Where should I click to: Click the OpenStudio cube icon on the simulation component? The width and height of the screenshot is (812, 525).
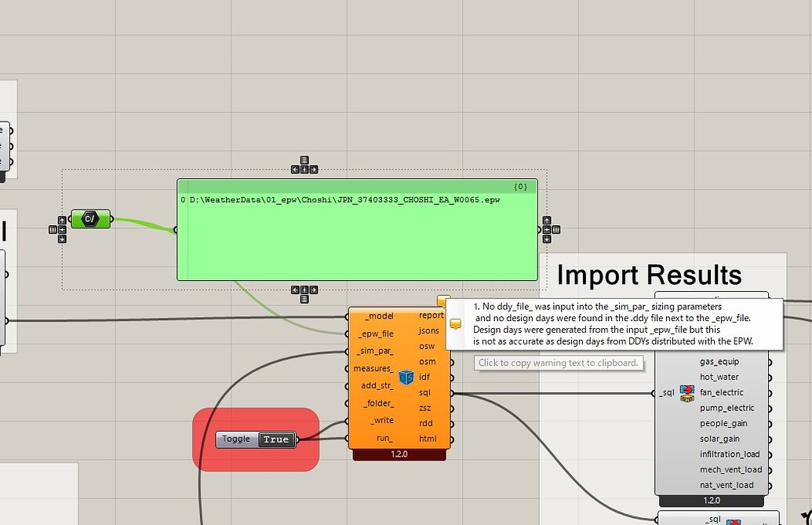406,377
